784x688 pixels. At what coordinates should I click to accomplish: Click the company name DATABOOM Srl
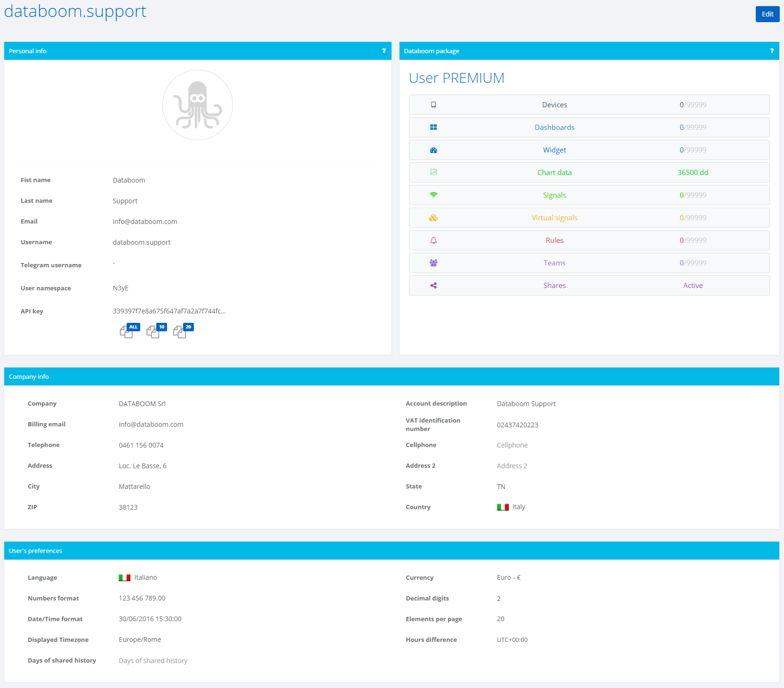[142, 404]
